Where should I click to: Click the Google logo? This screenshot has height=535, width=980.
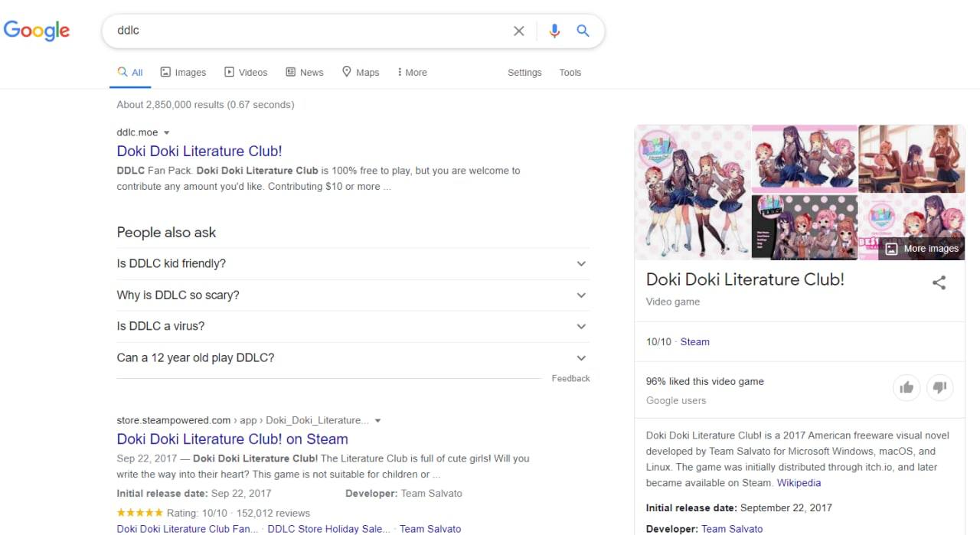pos(37,31)
